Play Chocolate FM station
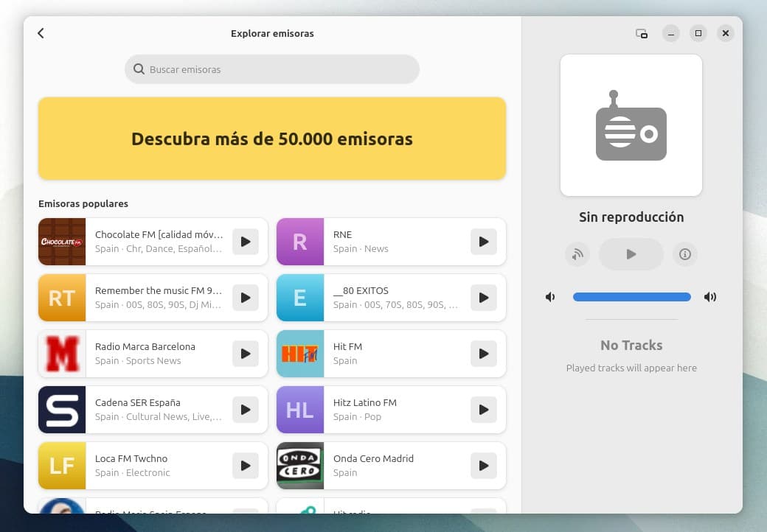 (246, 242)
